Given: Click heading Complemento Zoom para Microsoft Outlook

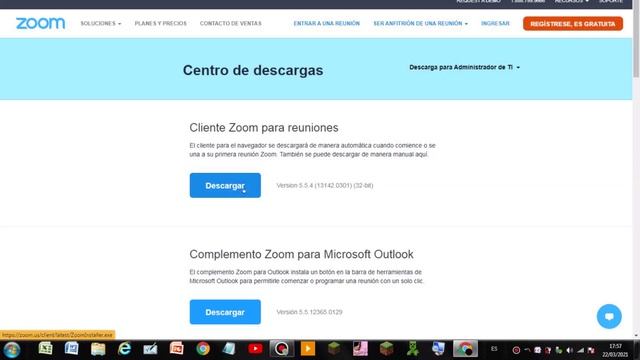Looking at the screenshot, I should coord(301,254).
